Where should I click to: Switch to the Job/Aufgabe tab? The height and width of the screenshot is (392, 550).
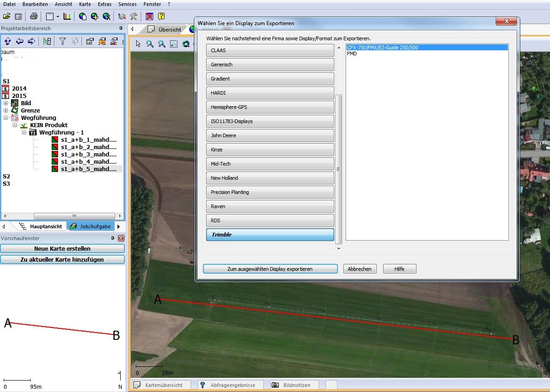90,226
